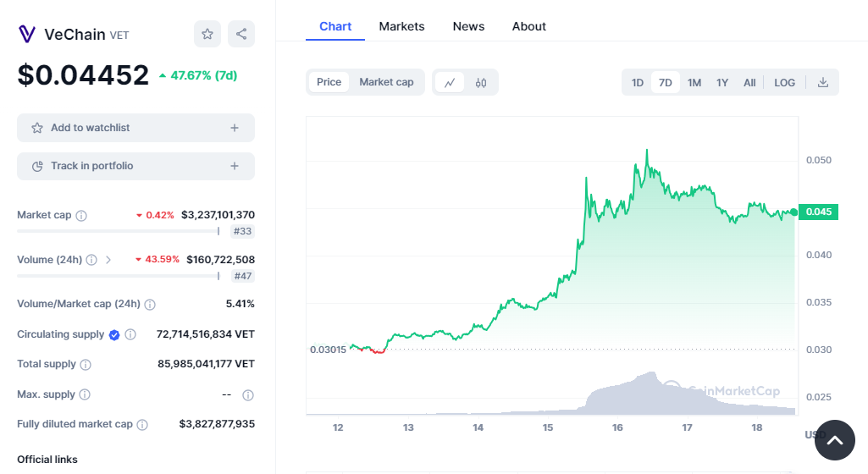This screenshot has height=474, width=868.
Task: Click Add to watchlist button
Action: point(135,128)
